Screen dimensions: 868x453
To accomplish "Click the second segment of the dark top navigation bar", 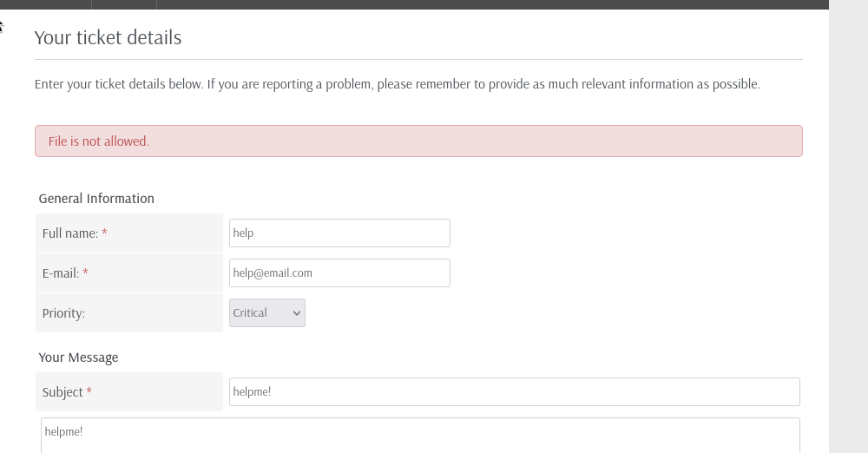I will point(124,4).
